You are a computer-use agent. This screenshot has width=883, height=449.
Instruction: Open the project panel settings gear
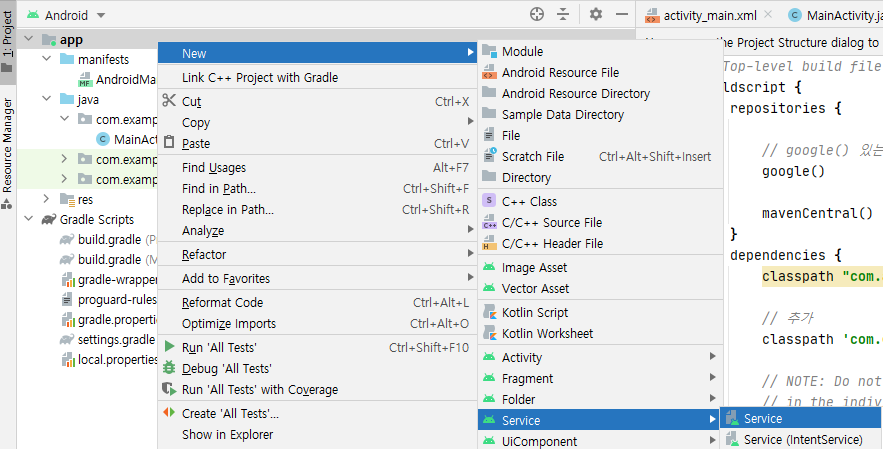(596, 14)
